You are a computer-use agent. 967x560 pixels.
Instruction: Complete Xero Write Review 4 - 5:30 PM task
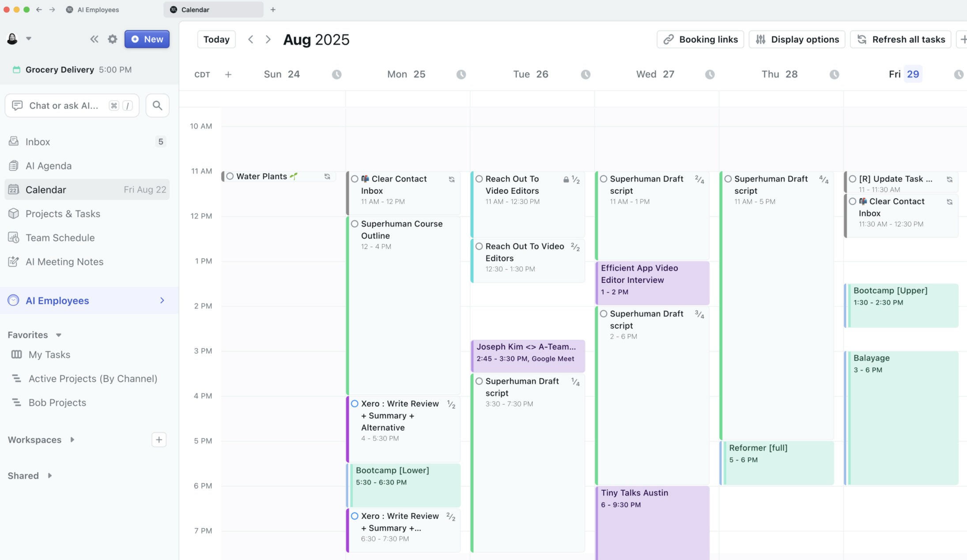click(x=355, y=404)
